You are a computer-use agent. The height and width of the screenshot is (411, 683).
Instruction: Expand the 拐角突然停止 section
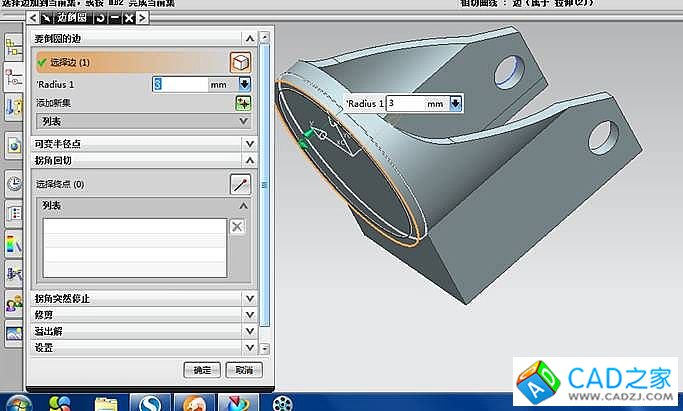point(247,298)
